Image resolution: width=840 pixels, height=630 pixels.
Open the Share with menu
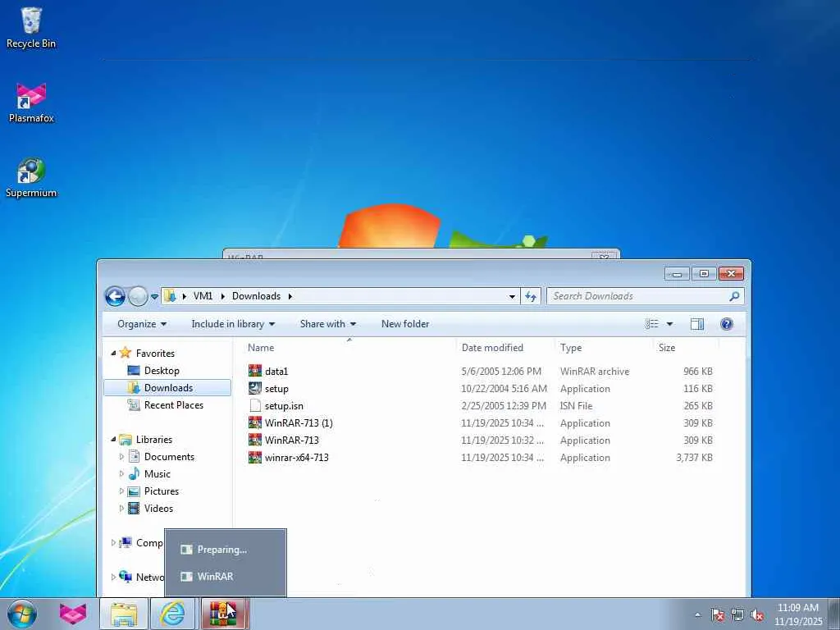pos(328,324)
